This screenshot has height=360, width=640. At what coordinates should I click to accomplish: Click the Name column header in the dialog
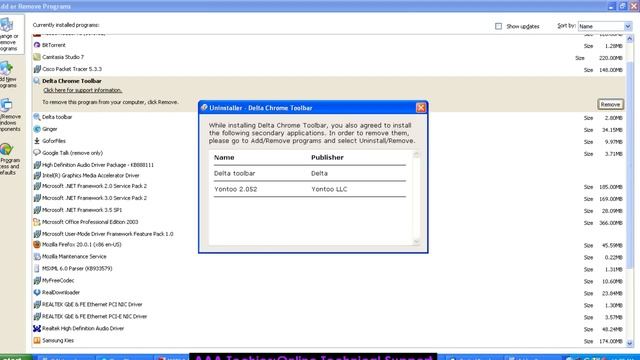224,158
